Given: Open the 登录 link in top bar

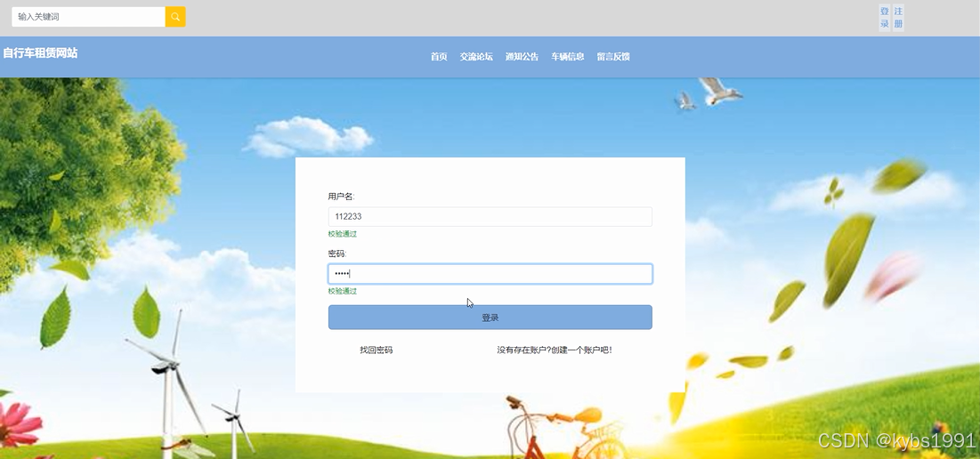Looking at the screenshot, I should (x=885, y=18).
